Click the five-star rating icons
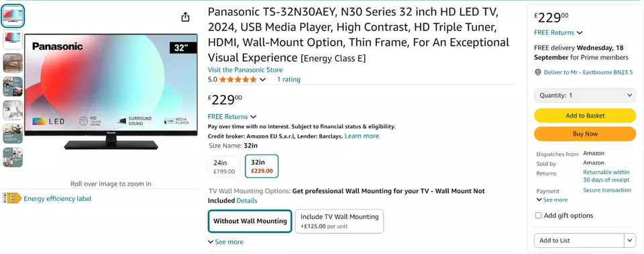The width and height of the screenshot is (644, 254). click(x=237, y=79)
